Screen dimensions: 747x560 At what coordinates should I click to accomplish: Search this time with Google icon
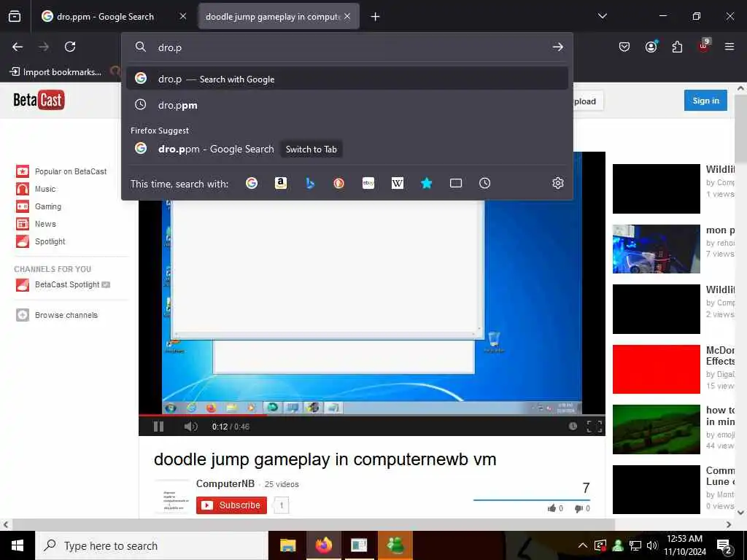click(252, 183)
